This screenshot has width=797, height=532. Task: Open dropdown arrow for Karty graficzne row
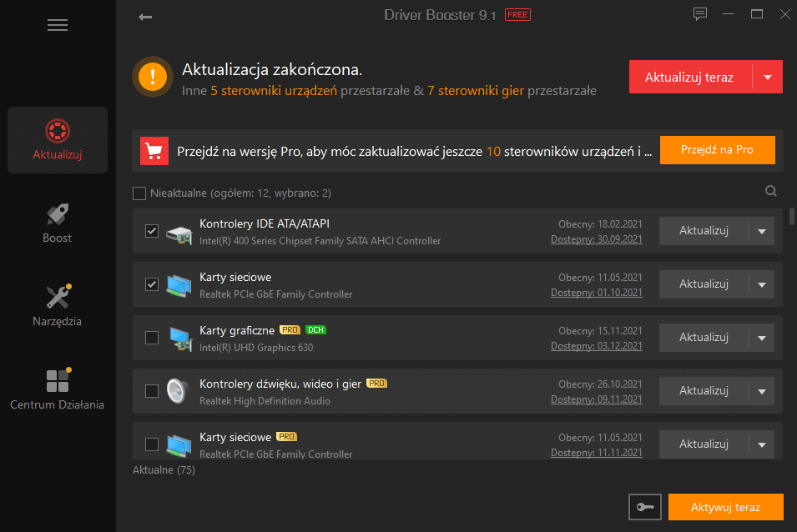coord(762,338)
